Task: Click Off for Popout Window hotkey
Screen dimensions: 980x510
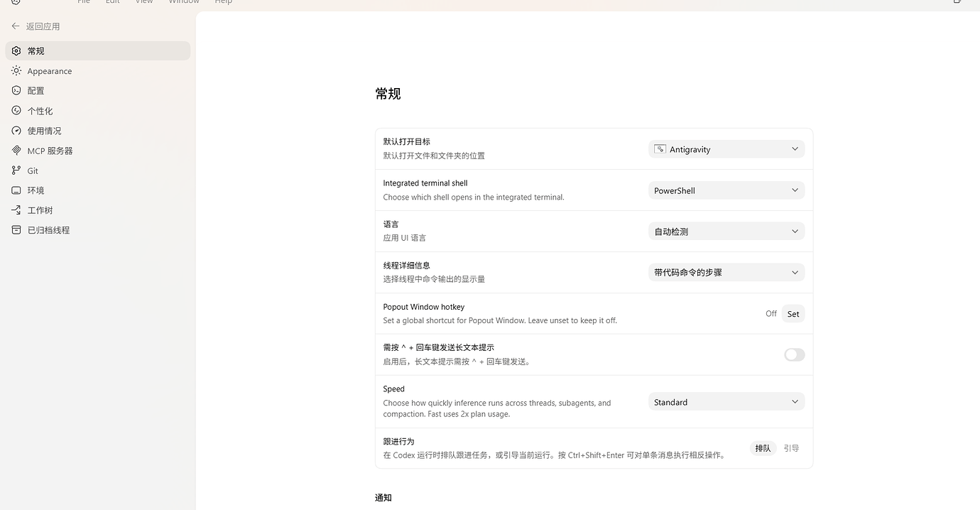Action: point(771,314)
